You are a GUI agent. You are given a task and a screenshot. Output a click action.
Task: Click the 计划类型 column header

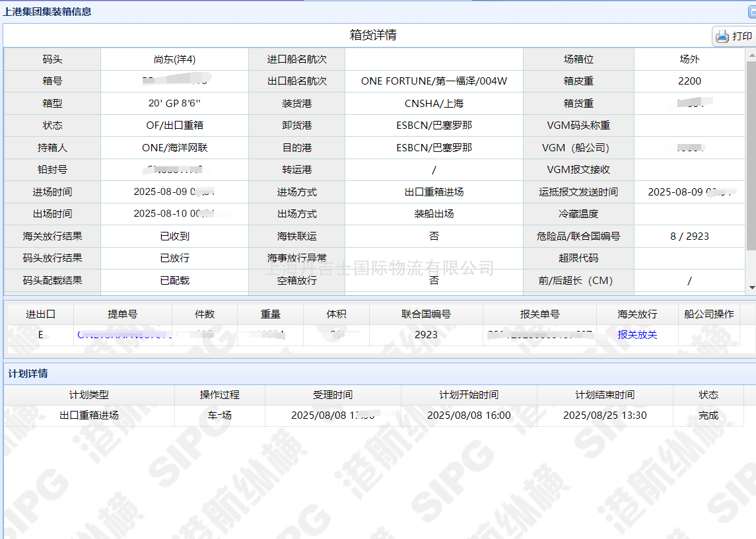click(x=89, y=395)
